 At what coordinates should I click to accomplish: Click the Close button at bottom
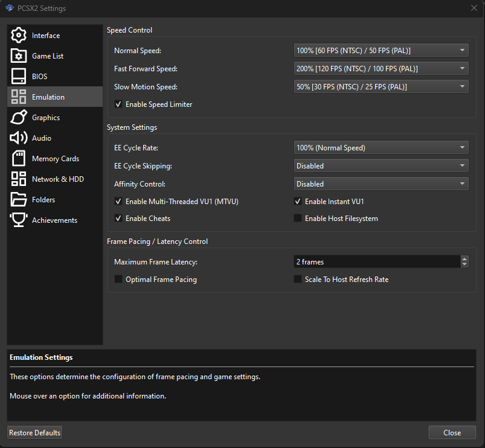click(x=452, y=432)
